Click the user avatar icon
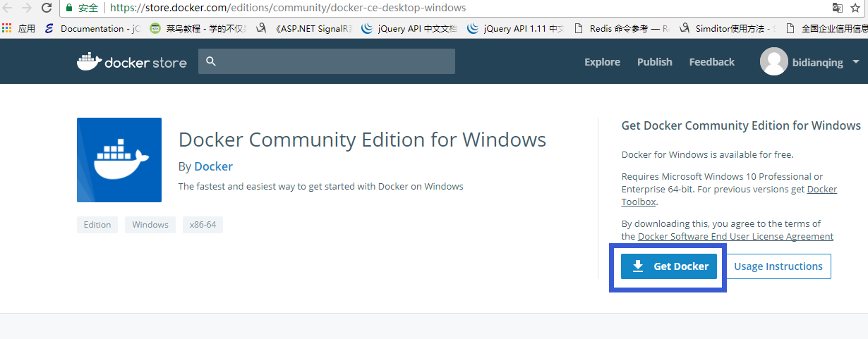Image resolution: width=868 pixels, height=339 pixels. point(773,62)
